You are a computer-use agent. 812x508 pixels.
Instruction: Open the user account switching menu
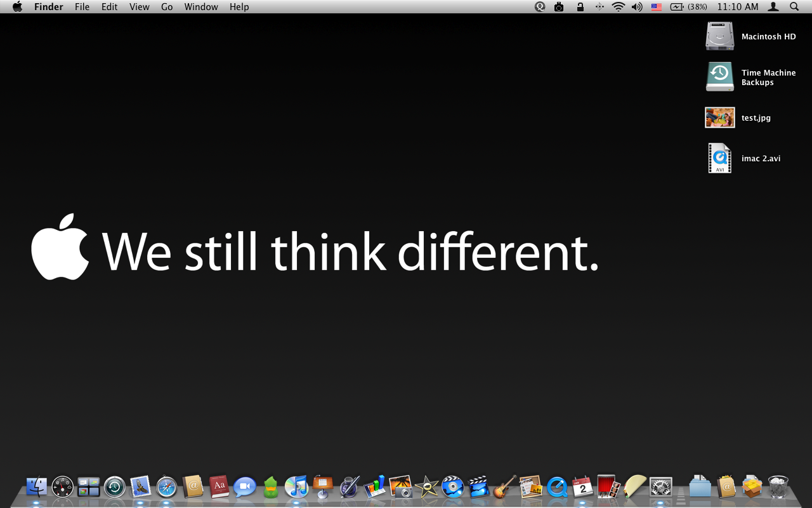tap(773, 7)
